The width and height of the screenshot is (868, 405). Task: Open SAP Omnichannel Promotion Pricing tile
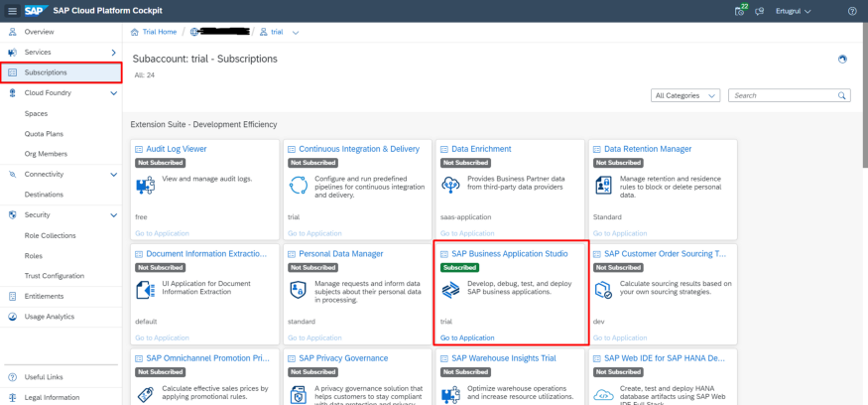(x=207, y=358)
